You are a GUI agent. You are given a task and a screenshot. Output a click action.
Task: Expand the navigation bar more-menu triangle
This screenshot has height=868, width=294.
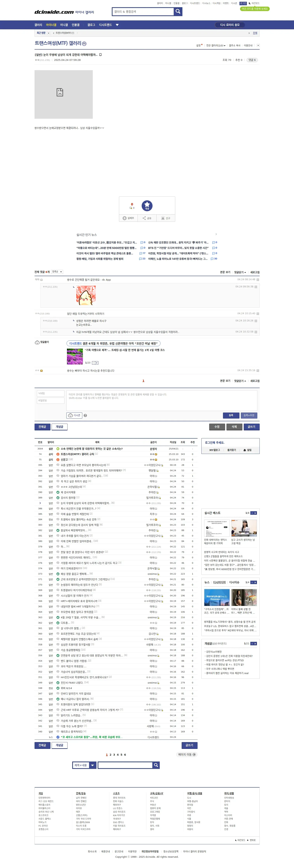117,25
